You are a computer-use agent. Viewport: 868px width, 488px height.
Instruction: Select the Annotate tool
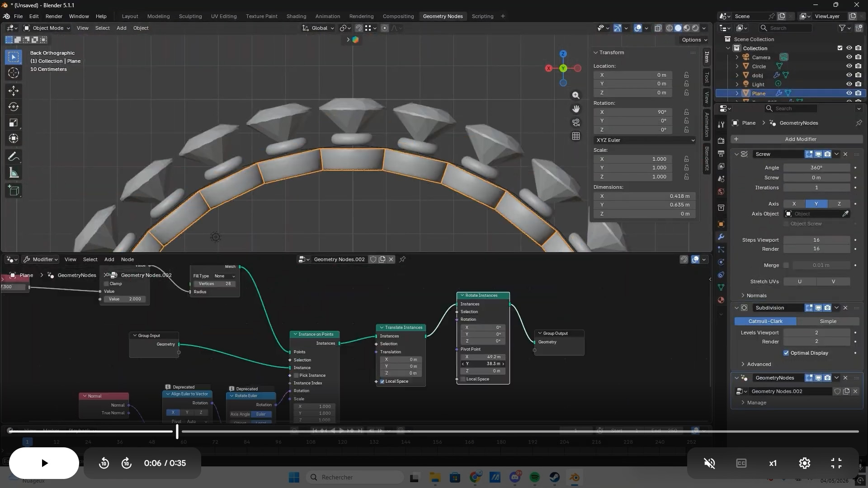[x=14, y=157]
